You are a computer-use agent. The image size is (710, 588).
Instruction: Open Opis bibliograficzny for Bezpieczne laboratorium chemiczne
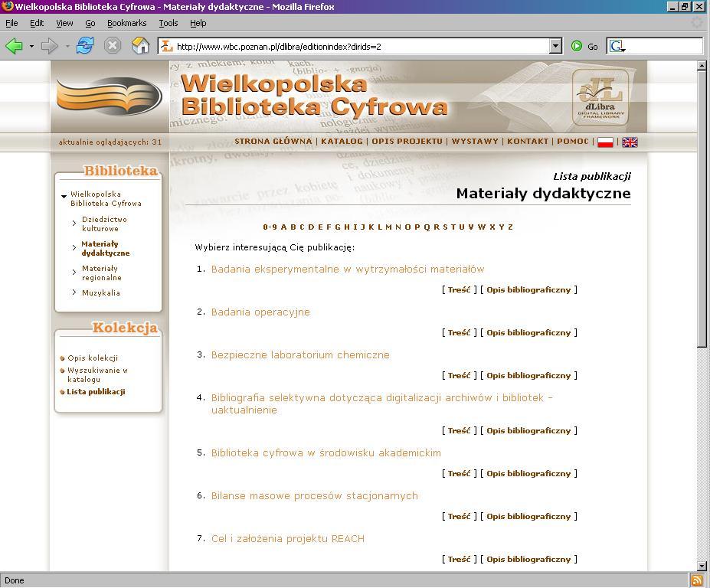click(528, 375)
